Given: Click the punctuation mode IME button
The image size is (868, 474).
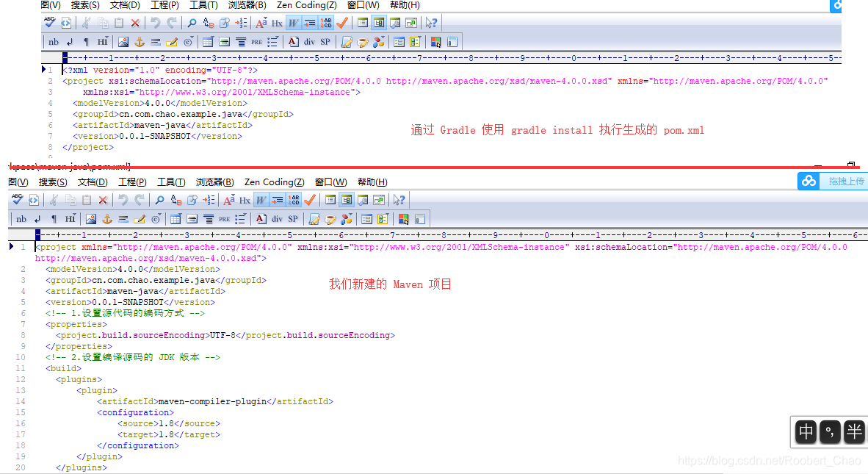Looking at the screenshot, I should coord(830,431).
